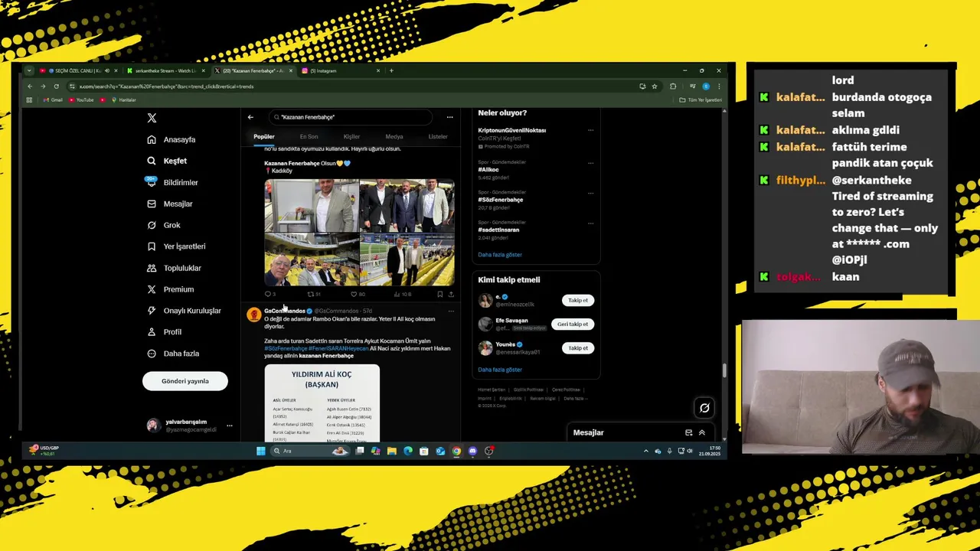Open Grok from the sidebar
The height and width of the screenshot is (551, 980).
click(163, 225)
